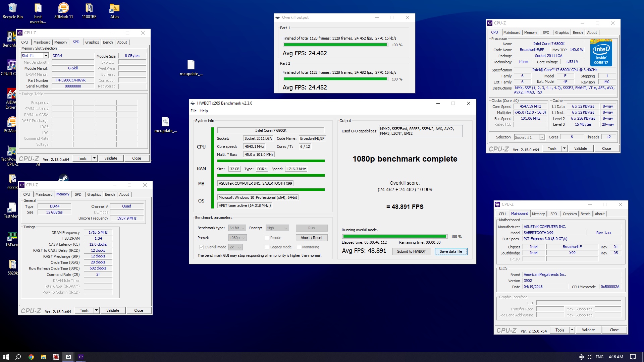Open the 'best overclo...' text file icon
Screen dimensions: 644x362
[38, 13]
